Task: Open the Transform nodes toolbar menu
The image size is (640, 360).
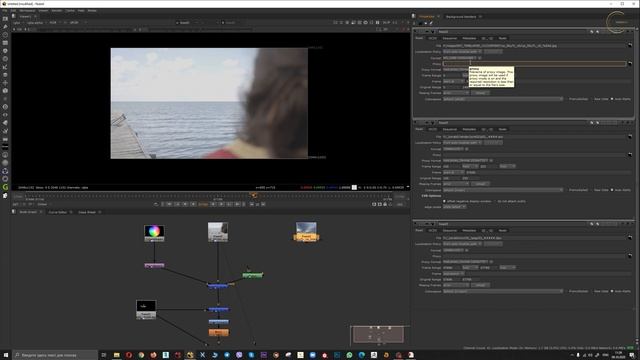Action: tap(5, 83)
